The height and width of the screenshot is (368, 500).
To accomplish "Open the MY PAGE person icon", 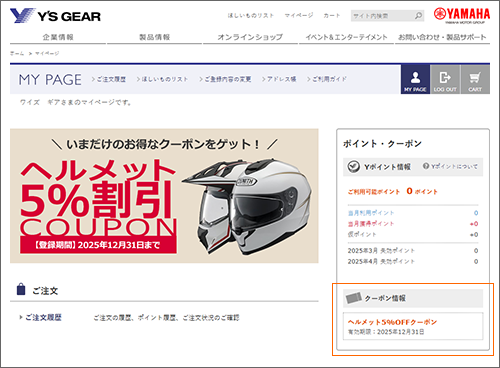I will (415, 79).
